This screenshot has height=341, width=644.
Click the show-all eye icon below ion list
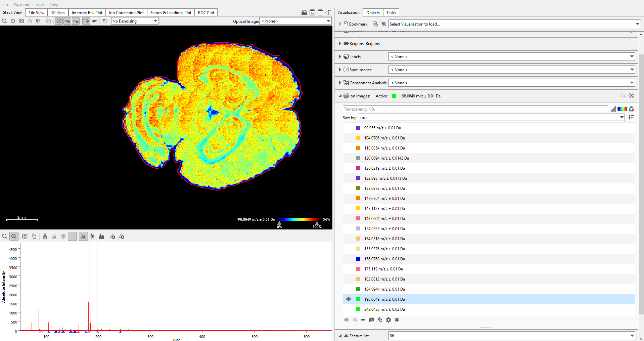[347, 320]
